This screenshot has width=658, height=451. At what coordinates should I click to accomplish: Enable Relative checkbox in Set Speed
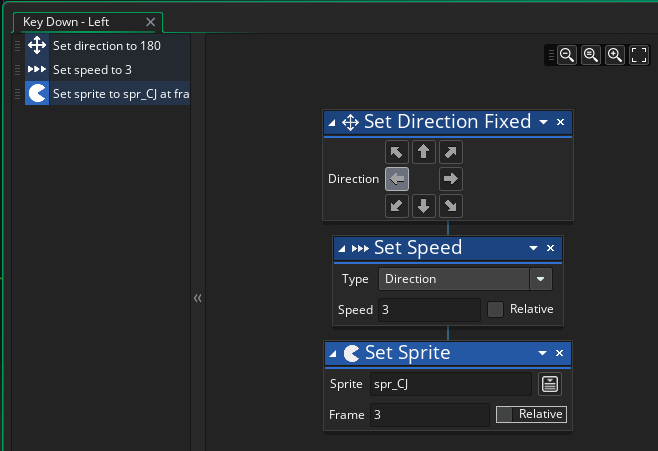[x=495, y=310]
